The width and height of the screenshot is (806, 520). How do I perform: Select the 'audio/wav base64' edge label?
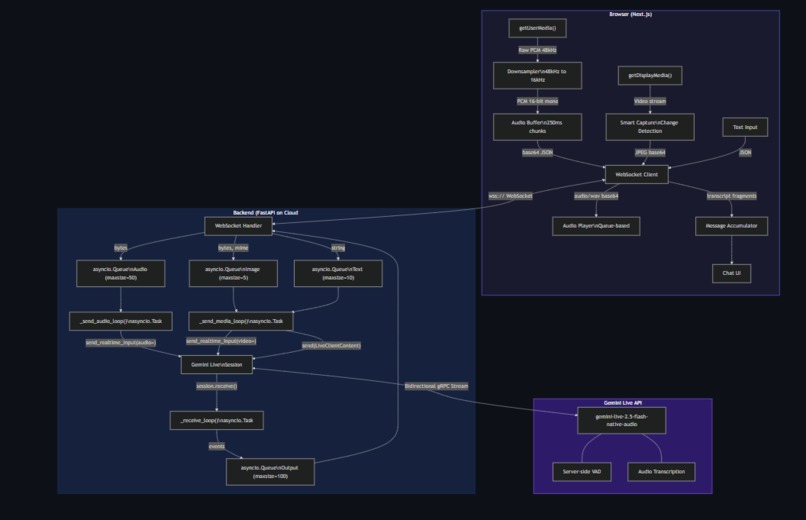[596, 196]
